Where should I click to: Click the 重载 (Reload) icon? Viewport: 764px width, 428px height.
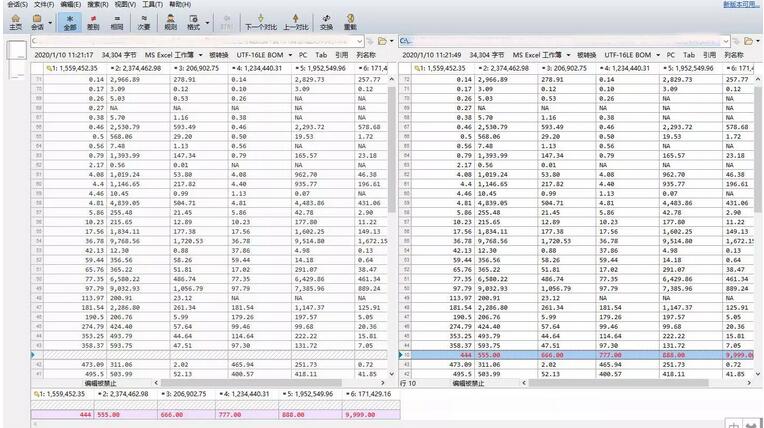click(x=350, y=21)
